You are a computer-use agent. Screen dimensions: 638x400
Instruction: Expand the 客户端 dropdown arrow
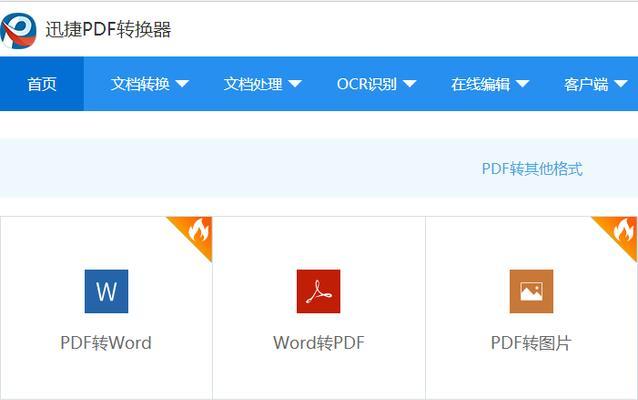[x=621, y=84]
